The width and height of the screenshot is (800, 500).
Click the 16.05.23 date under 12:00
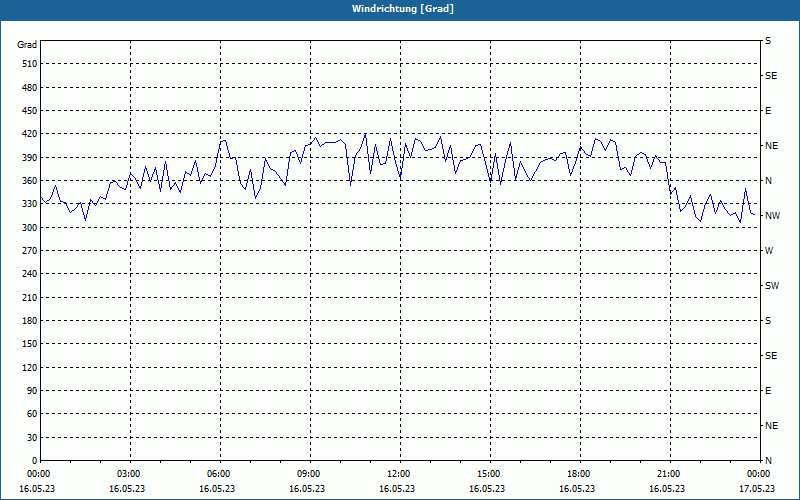pos(397,489)
